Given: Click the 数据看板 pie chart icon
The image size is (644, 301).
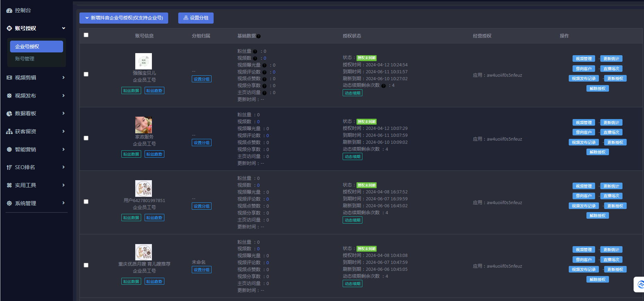Looking at the screenshot, I should (x=9, y=114).
